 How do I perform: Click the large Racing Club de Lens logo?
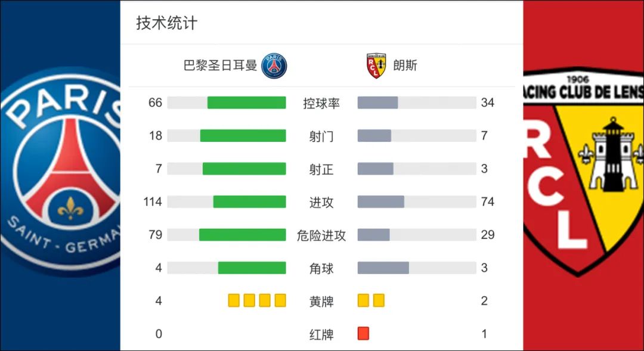tap(584, 172)
